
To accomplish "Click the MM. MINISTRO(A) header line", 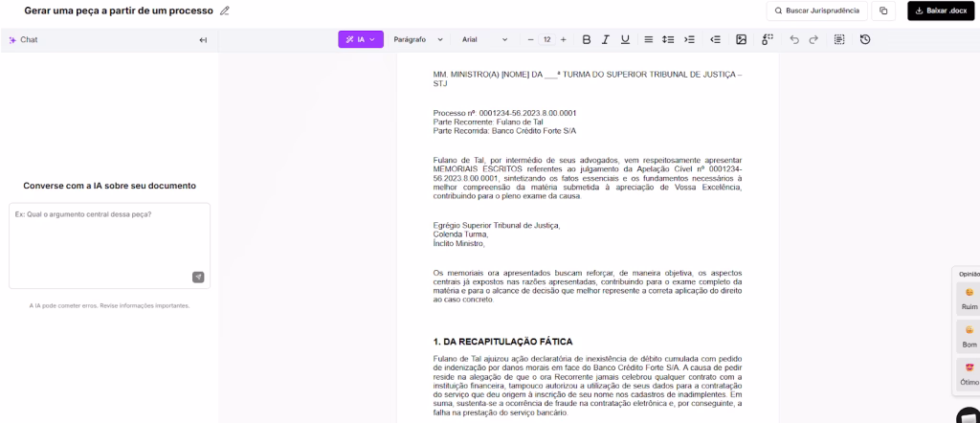I will (588, 78).
